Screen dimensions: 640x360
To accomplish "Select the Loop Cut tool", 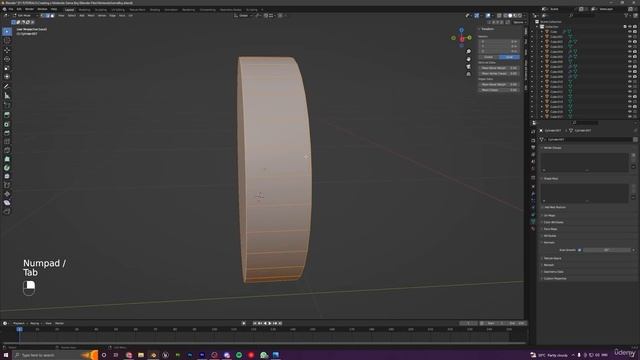I will 7,142.
